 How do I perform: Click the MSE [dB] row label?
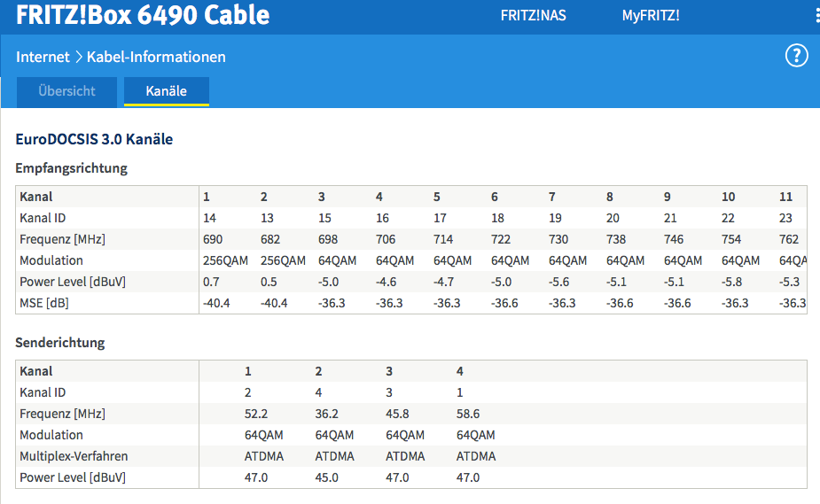(x=43, y=303)
